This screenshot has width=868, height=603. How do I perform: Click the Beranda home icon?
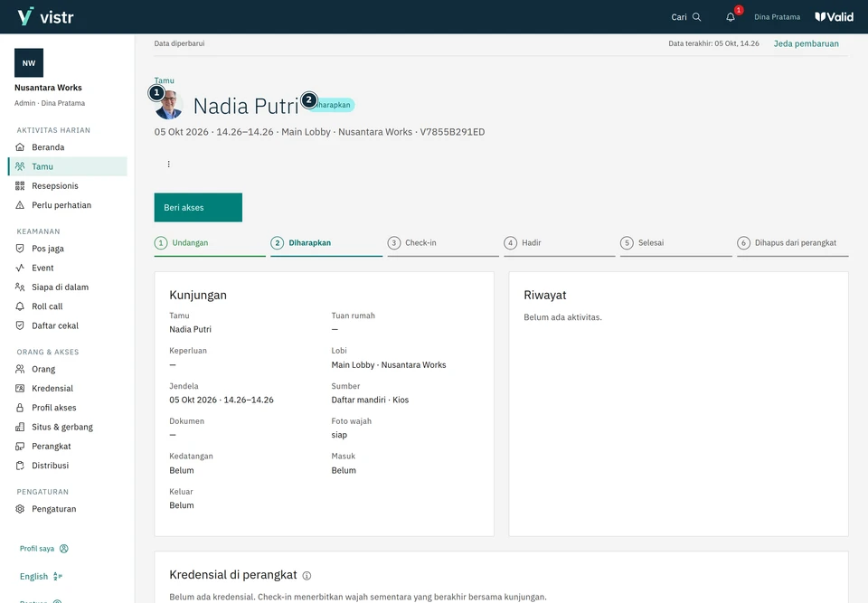[x=20, y=147]
